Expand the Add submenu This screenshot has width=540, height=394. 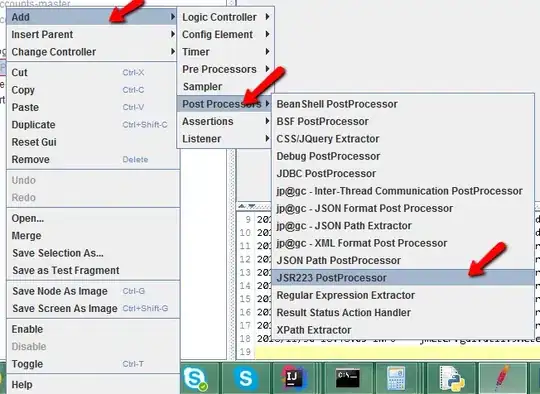(x=93, y=17)
